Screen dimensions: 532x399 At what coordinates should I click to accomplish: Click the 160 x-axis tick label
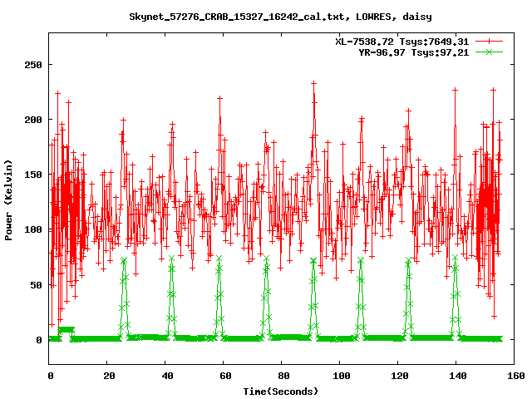coord(516,376)
